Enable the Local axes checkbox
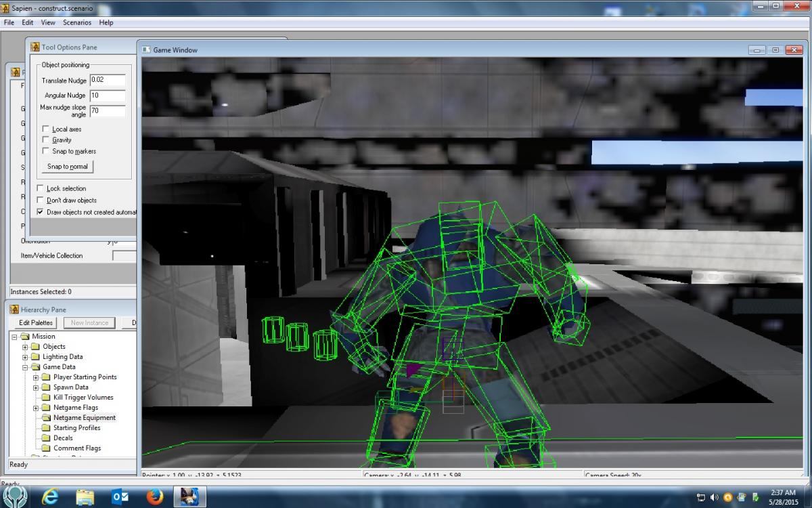812x508 pixels. click(x=46, y=129)
